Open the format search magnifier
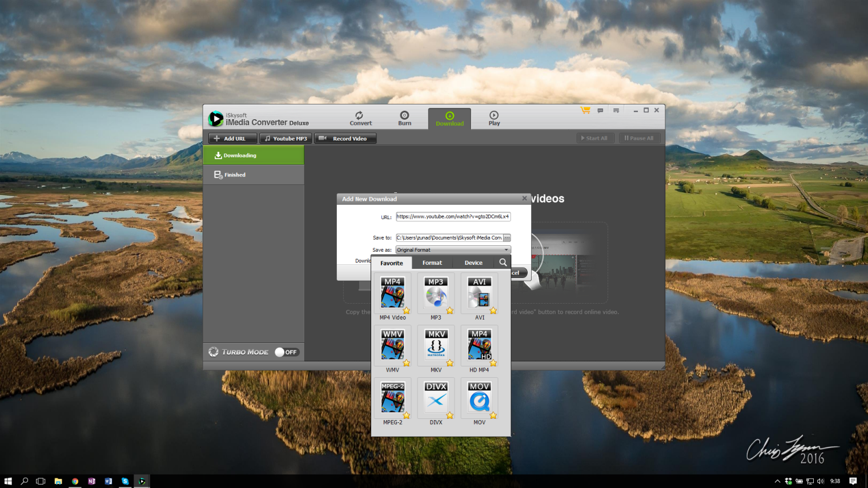 (x=503, y=263)
